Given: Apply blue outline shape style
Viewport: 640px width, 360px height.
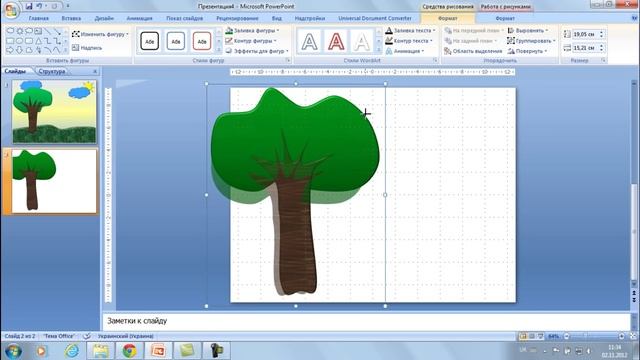Looking at the screenshot, I should 176,41.
